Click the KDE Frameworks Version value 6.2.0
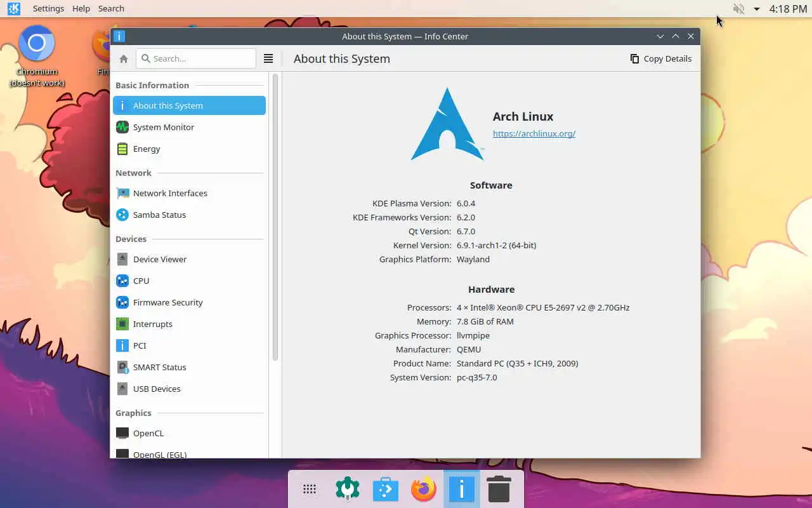This screenshot has width=812, height=508. (x=466, y=217)
